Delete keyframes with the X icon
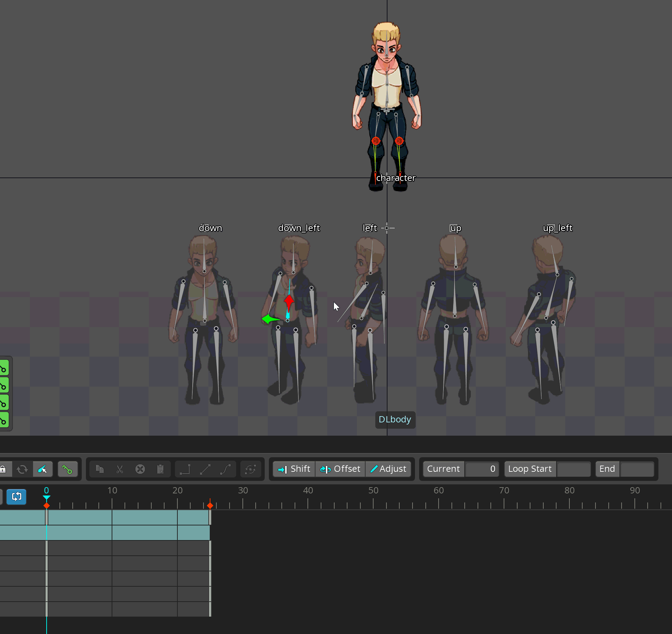Screen dimensions: 672x634 point(140,469)
